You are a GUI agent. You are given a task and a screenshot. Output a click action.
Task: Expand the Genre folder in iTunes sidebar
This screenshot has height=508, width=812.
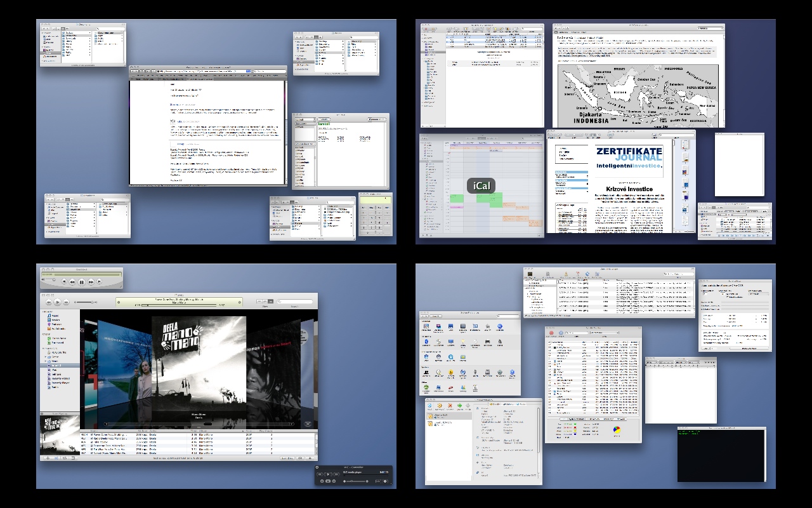[46, 357]
